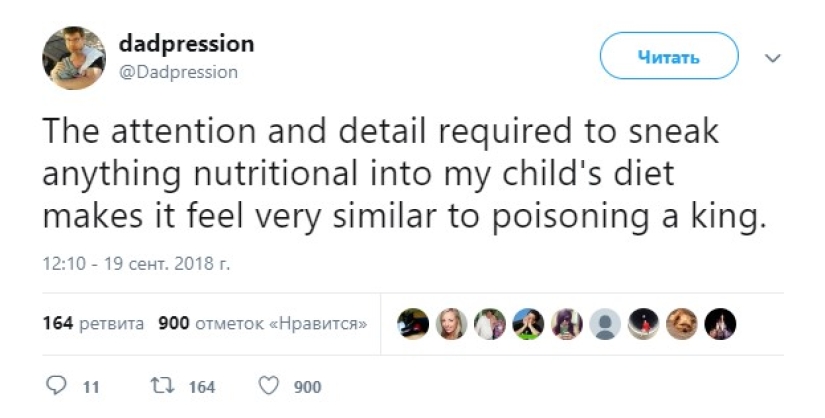Click the dadpression display name

[x=186, y=44]
